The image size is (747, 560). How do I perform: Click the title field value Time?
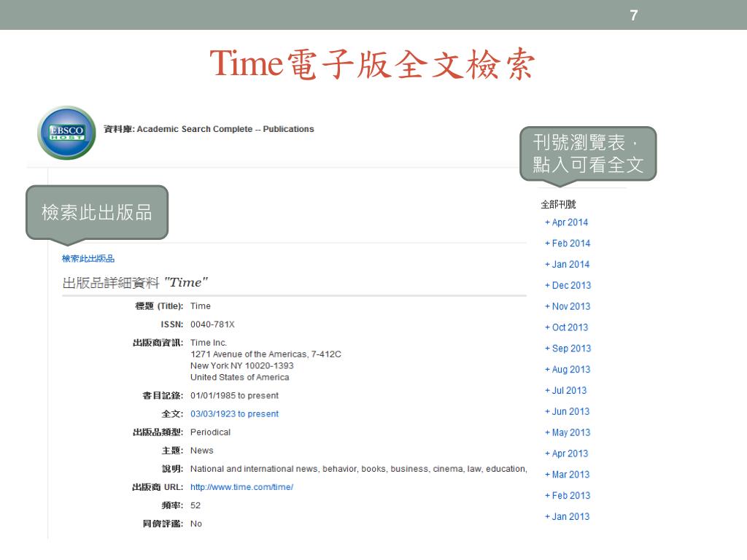[x=200, y=306]
